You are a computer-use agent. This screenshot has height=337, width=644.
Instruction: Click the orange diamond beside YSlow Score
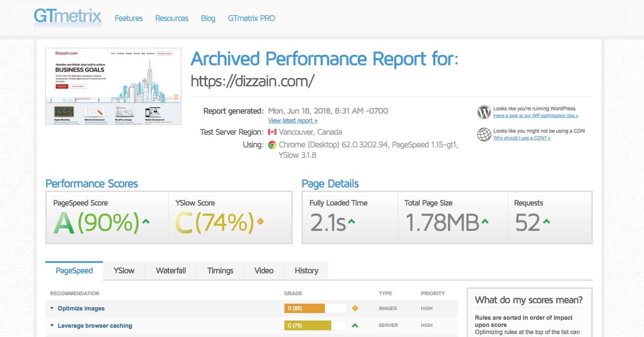click(260, 221)
